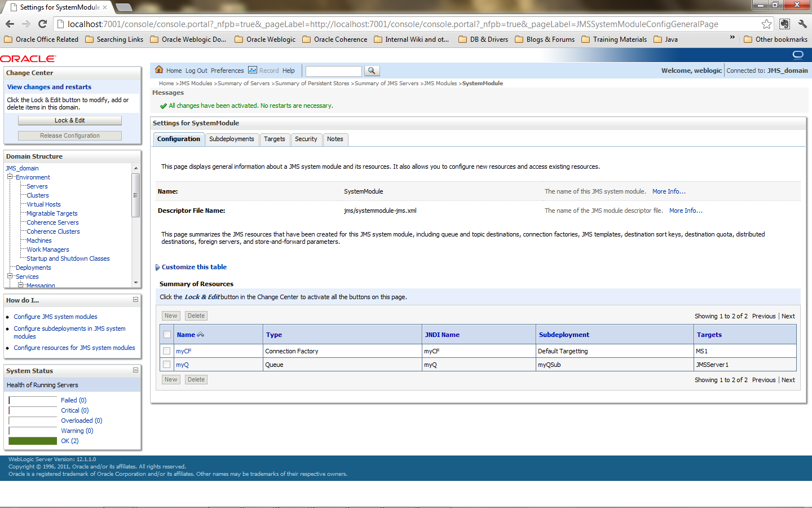This screenshot has width=812, height=508.
Task: Click the OK health status bar
Action: (32, 441)
